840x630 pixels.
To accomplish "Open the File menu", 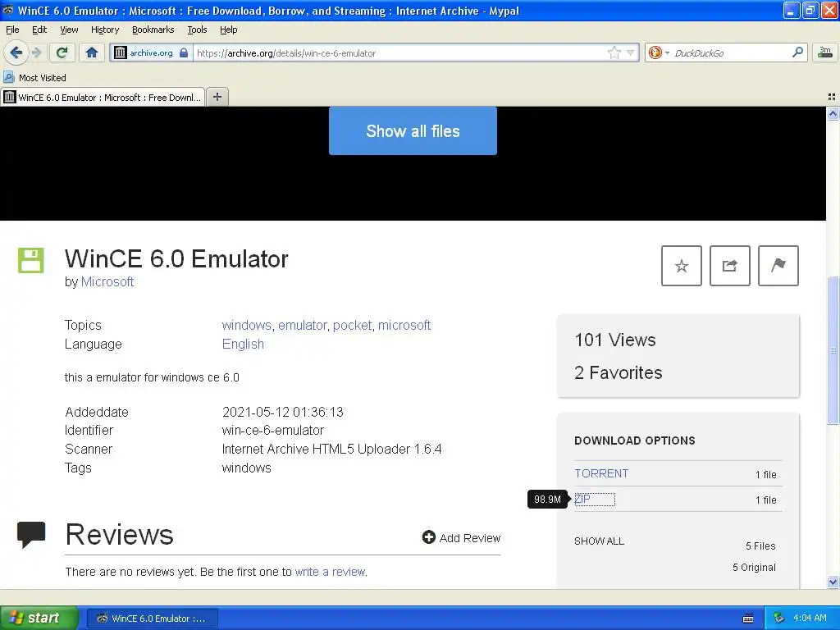I will (12, 30).
